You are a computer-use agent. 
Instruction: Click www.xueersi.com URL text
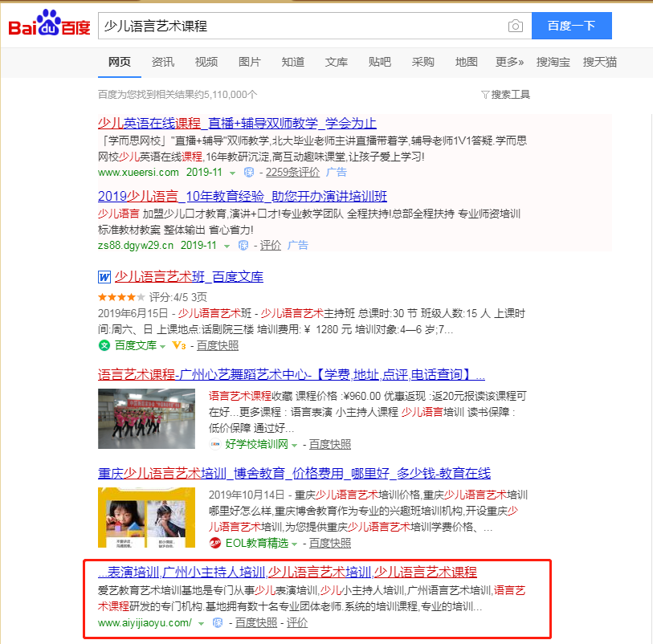pyautogui.click(x=138, y=173)
